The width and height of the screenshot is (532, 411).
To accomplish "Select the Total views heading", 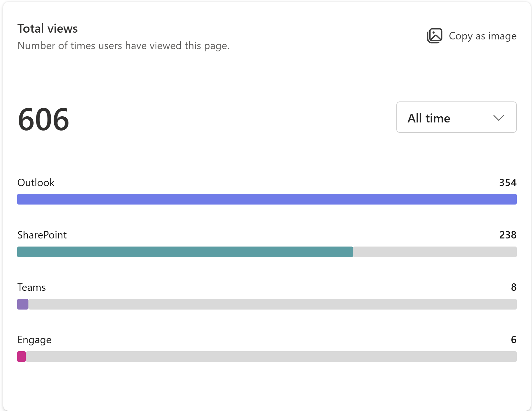I will [x=47, y=28].
